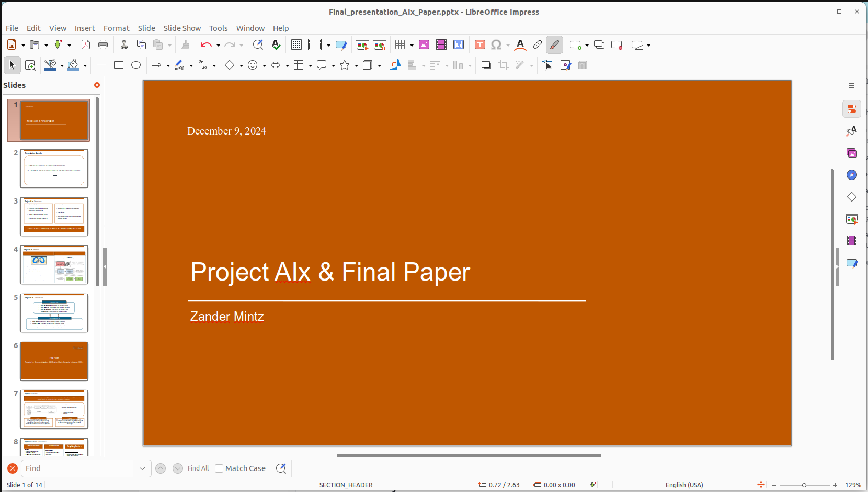Open the Slide Show menu
This screenshot has width=868, height=492.
[182, 28]
